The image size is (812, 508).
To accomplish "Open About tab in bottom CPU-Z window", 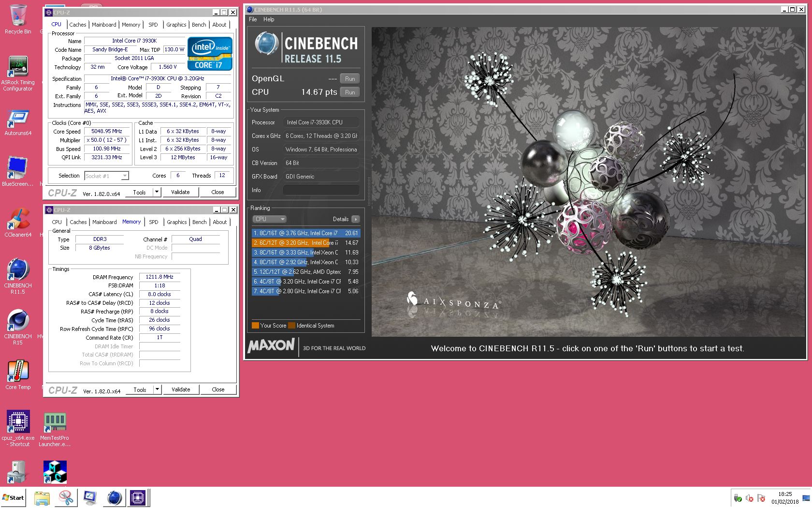I will pyautogui.click(x=220, y=222).
